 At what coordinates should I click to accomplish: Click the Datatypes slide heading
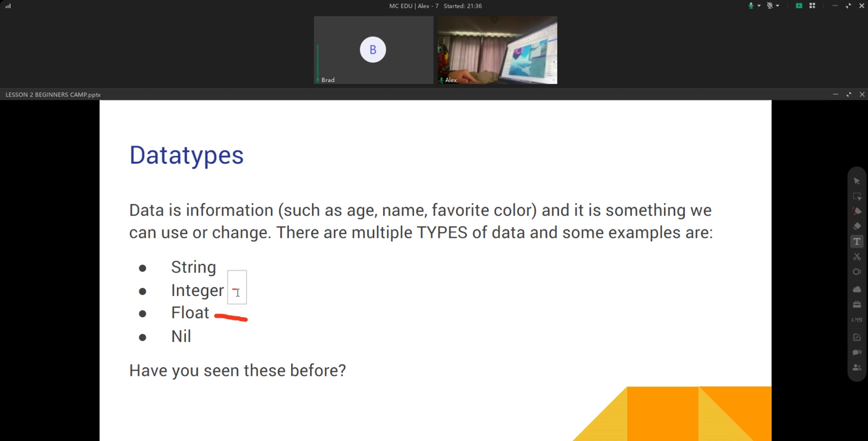pyautogui.click(x=186, y=155)
